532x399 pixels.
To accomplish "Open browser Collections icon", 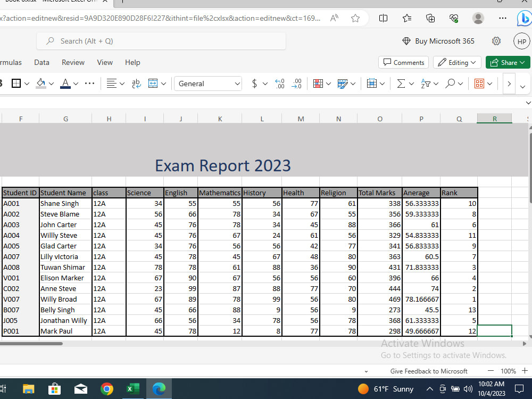I will (x=430, y=18).
